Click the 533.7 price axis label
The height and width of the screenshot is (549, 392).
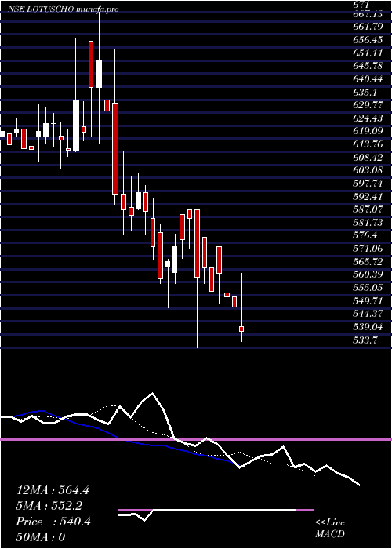coord(365,340)
